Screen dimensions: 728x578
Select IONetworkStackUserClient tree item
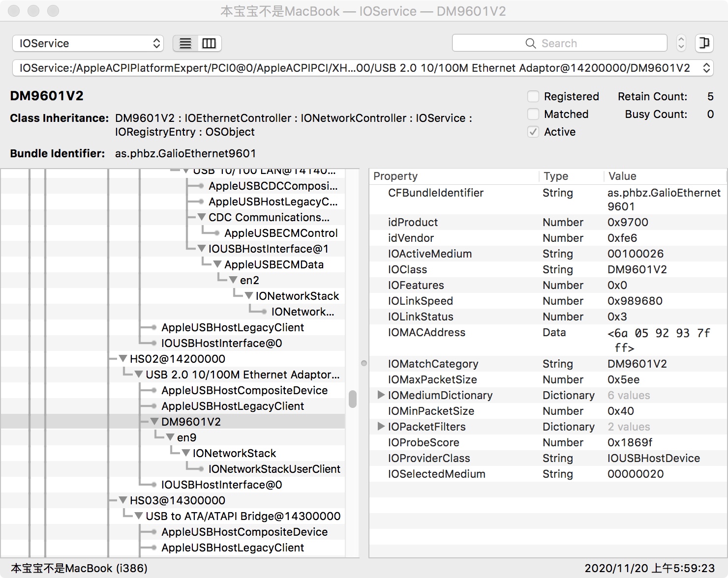click(x=274, y=469)
